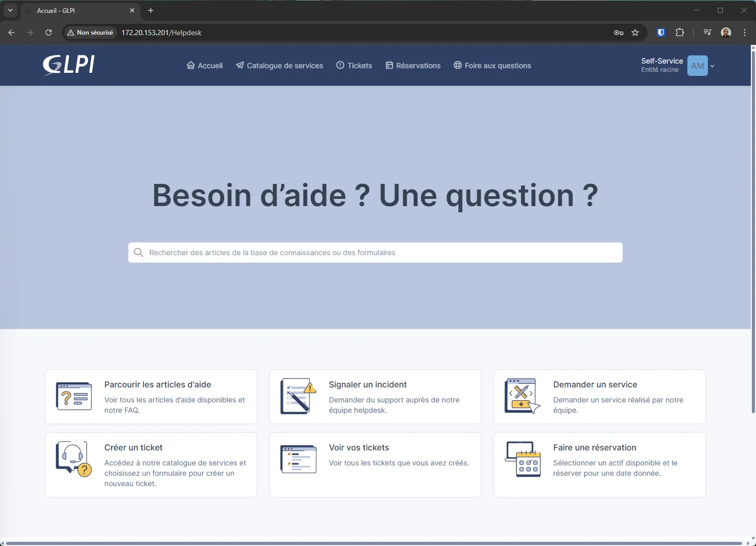
Task: Click the bookmark star in the address bar
Action: tap(635, 33)
